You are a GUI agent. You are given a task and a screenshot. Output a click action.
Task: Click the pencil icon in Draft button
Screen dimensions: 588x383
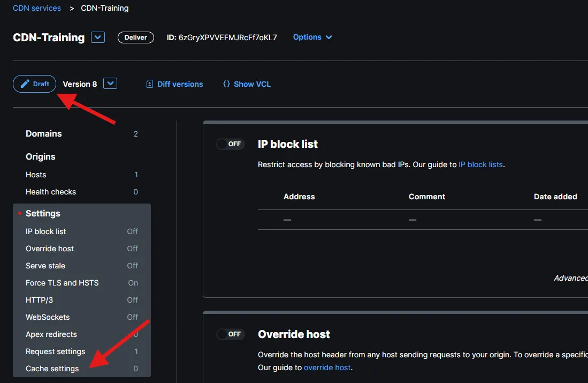click(25, 84)
